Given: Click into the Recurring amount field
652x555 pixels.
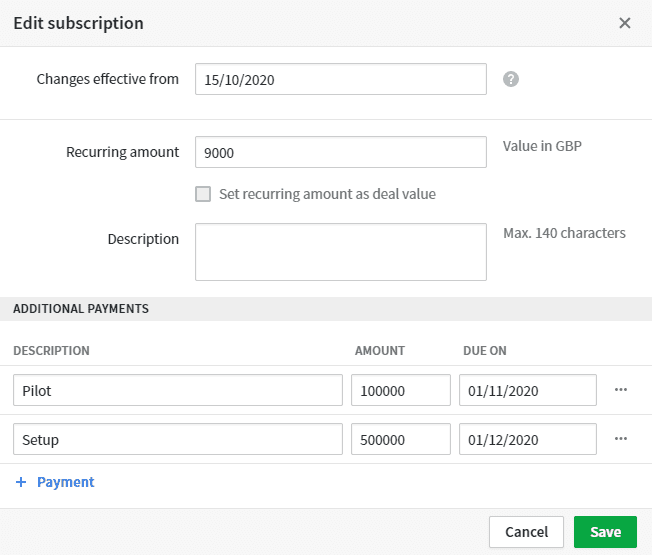Looking at the screenshot, I should pyautogui.click(x=341, y=152).
